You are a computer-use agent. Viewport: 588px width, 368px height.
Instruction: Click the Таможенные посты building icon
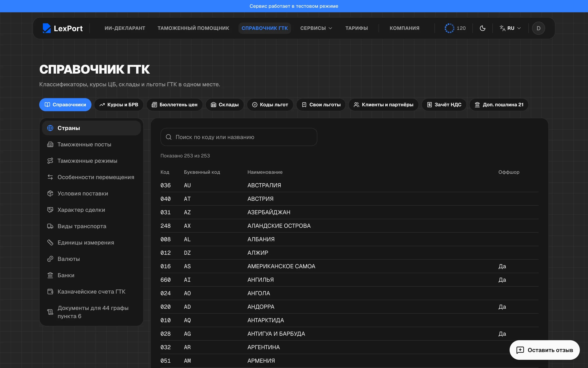(50, 144)
